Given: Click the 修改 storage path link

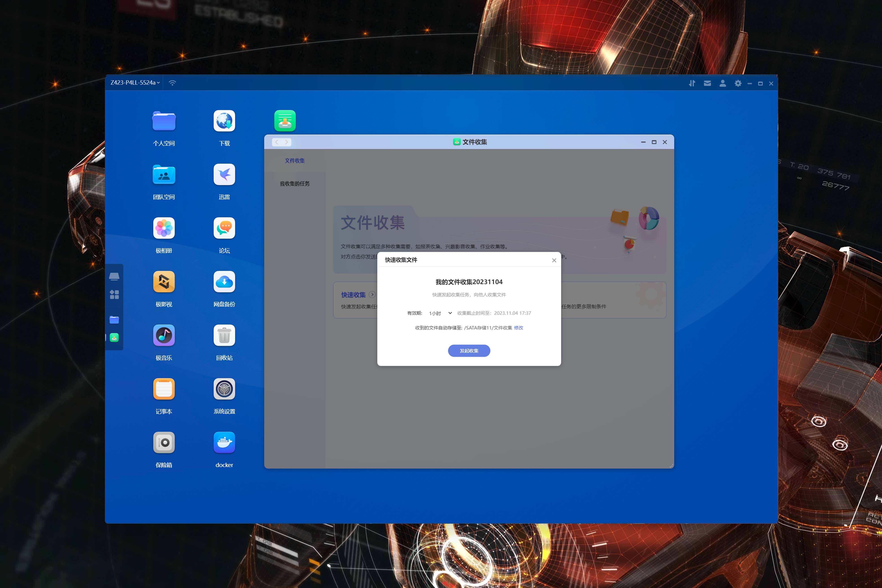Looking at the screenshot, I should 519,328.
